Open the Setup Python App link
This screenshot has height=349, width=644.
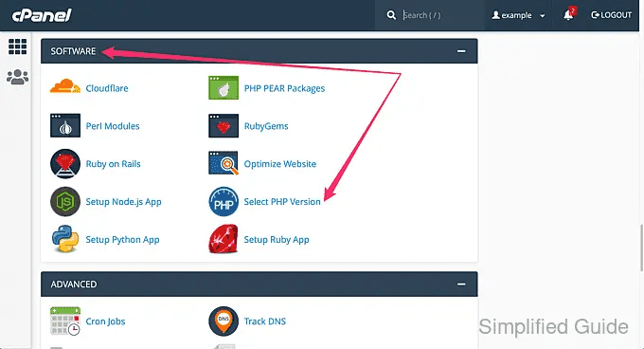[x=122, y=240]
